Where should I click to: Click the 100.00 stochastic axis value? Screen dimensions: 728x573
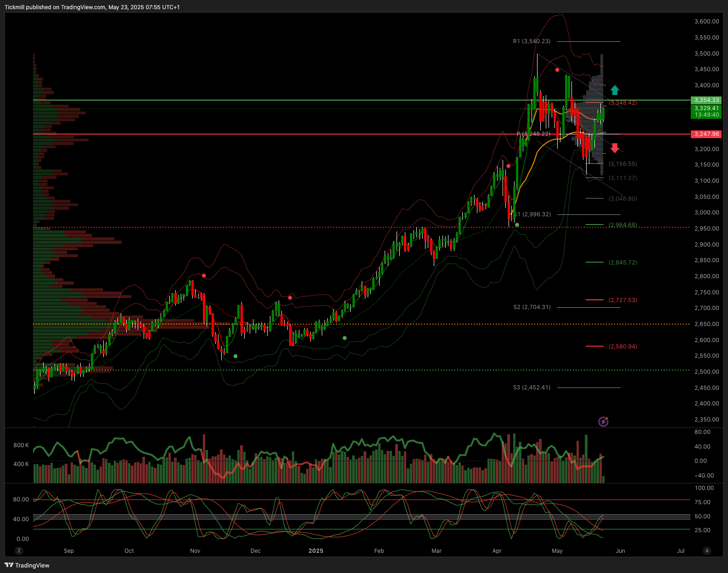pos(705,488)
